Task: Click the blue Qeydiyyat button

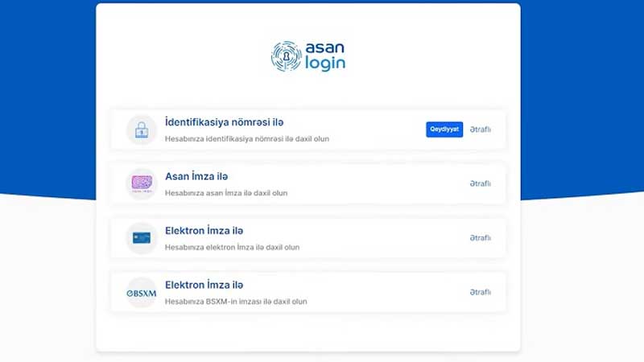Action: pyautogui.click(x=444, y=130)
